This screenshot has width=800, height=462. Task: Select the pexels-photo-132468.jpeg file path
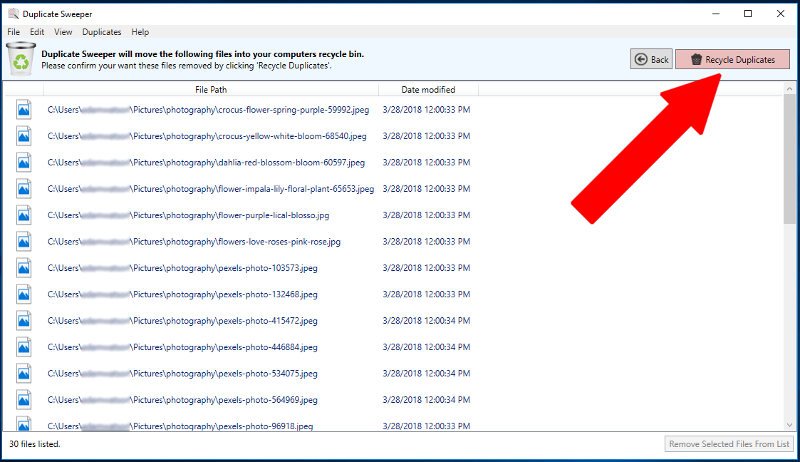183,294
